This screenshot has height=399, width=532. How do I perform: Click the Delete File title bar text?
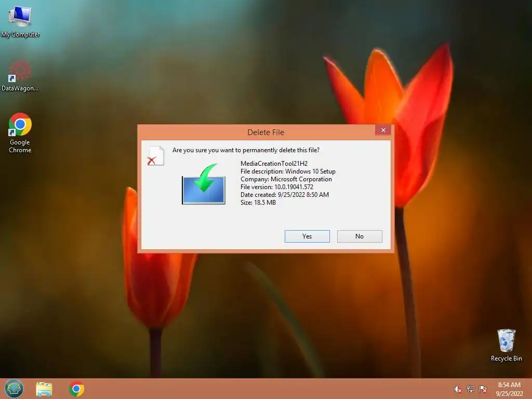[265, 132]
